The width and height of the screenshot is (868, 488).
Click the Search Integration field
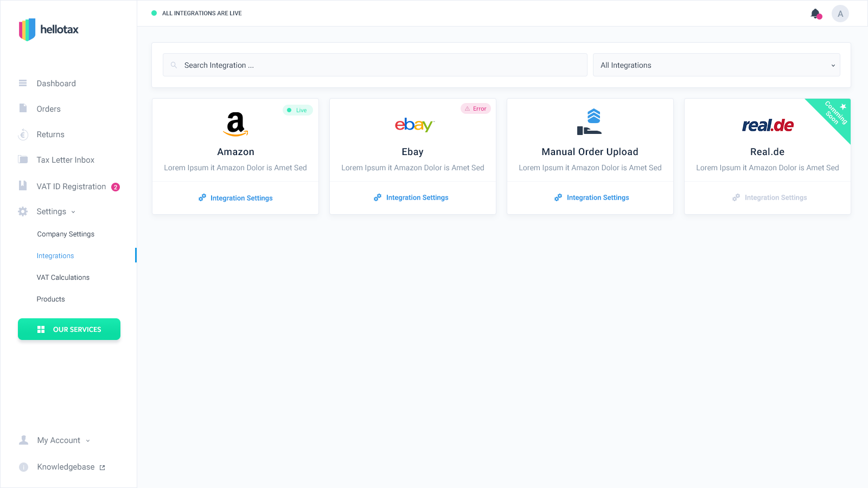pyautogui.click(x=375, y=65)
